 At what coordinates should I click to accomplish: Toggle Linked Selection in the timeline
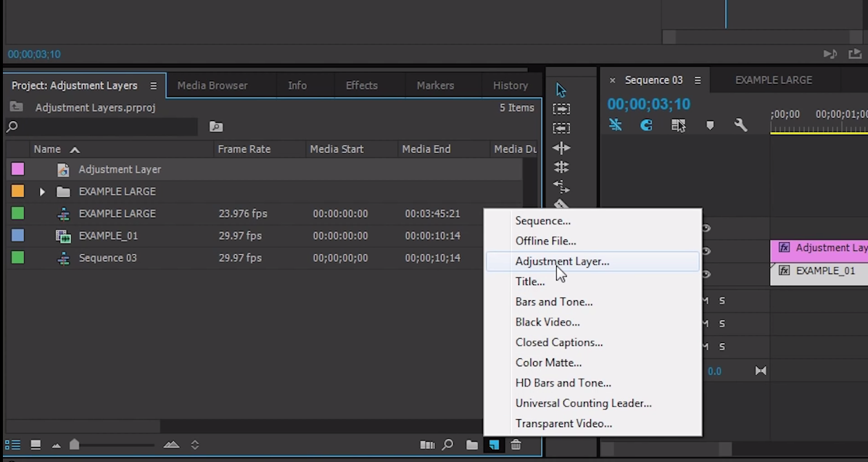pos(679,125)
